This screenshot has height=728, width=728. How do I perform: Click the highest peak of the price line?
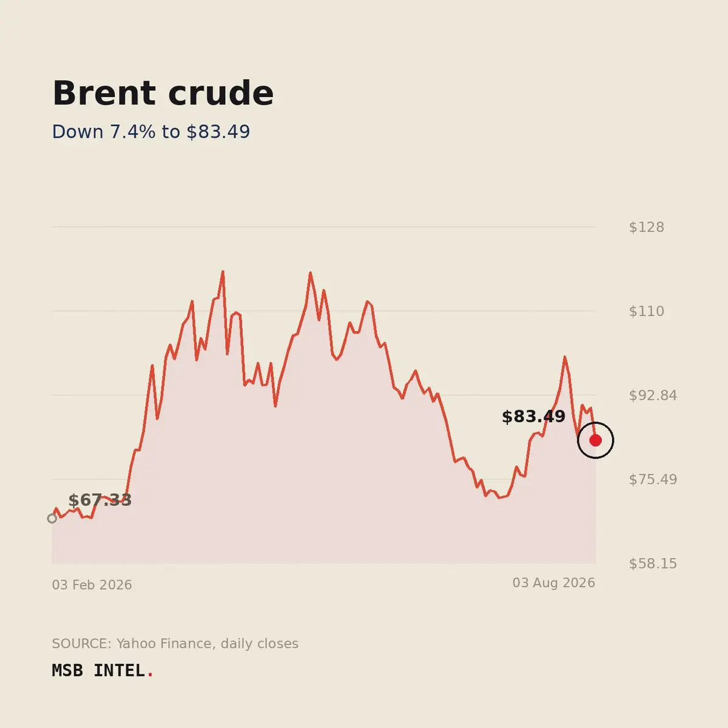(223, 272)
